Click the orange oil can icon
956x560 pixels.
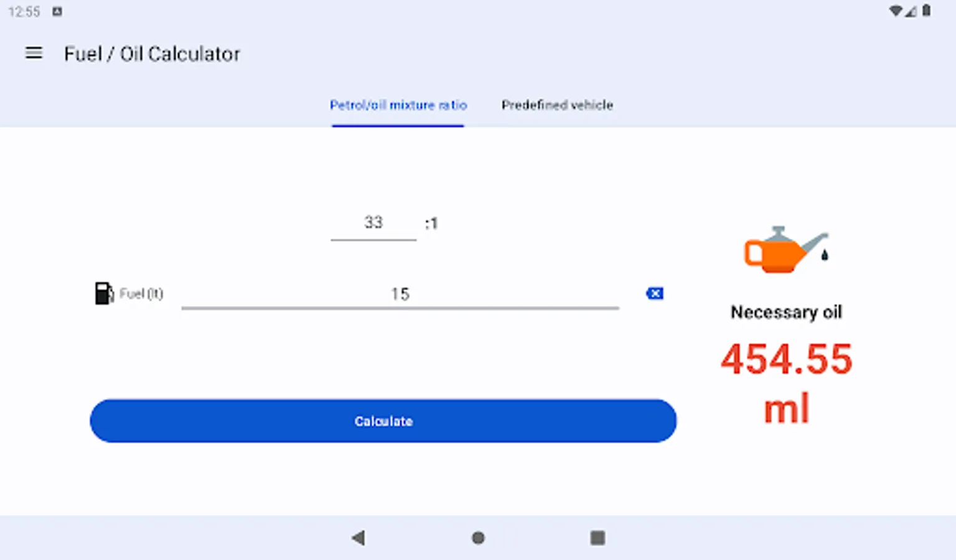785,250
